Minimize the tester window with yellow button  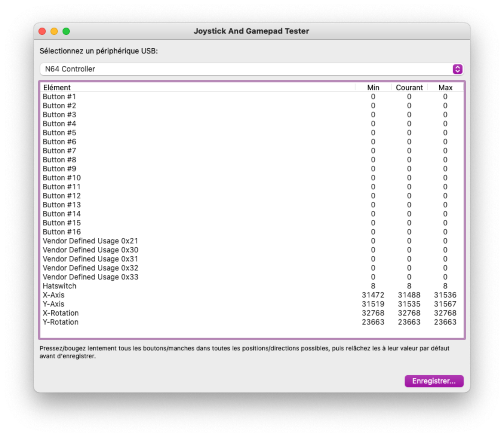[x=54, y=31]
